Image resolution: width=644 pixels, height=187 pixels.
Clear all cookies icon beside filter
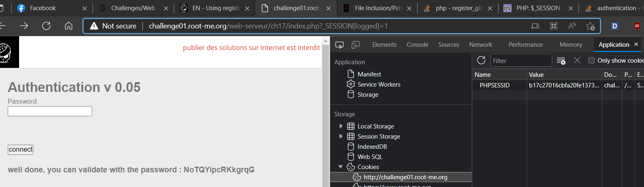561,61
